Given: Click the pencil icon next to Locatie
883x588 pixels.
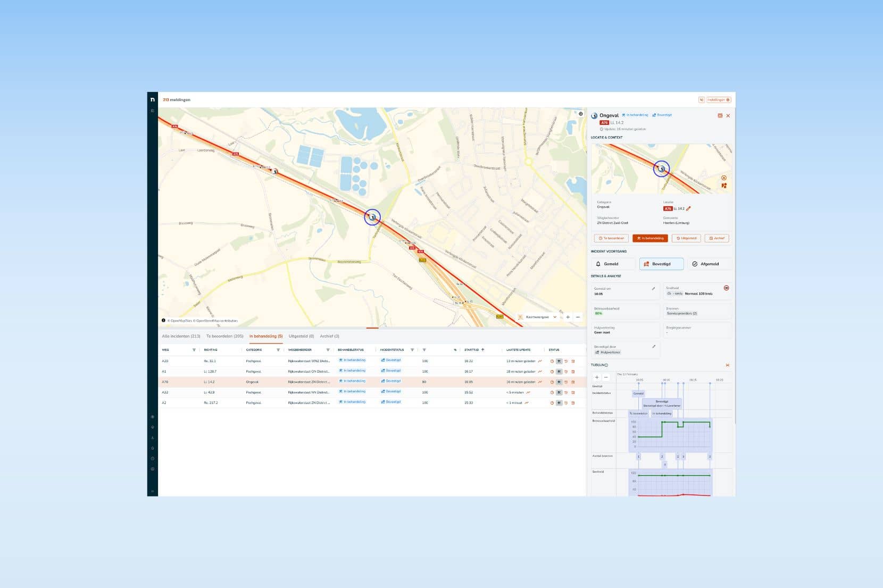Looking at the screenshot, I should coord(688,208).
